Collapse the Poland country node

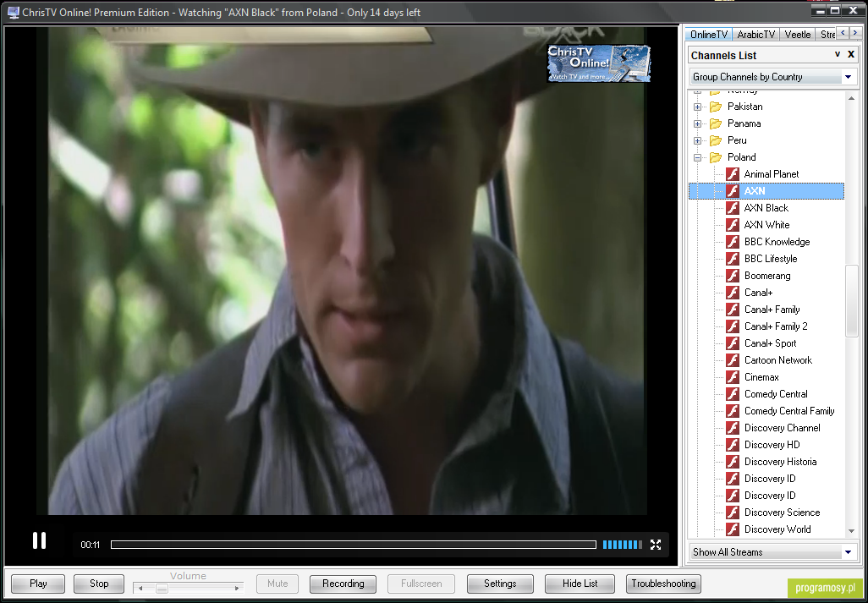coord(697,157)
